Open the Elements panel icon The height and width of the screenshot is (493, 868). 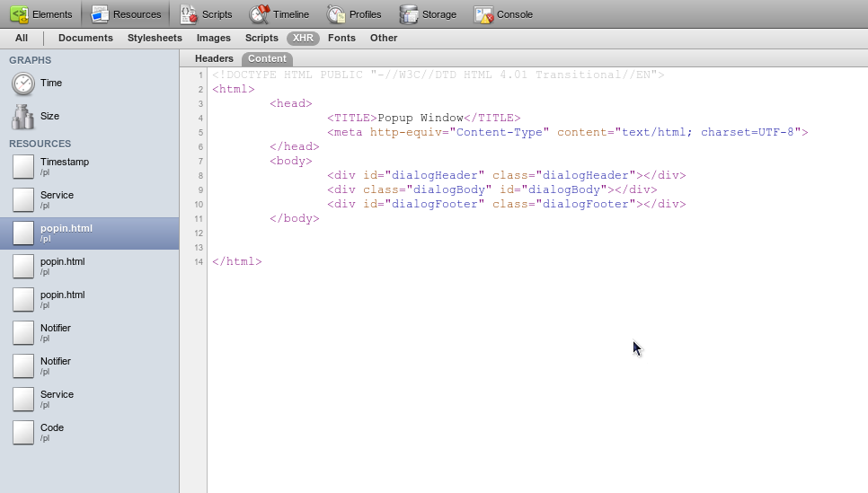pos(19,14)
